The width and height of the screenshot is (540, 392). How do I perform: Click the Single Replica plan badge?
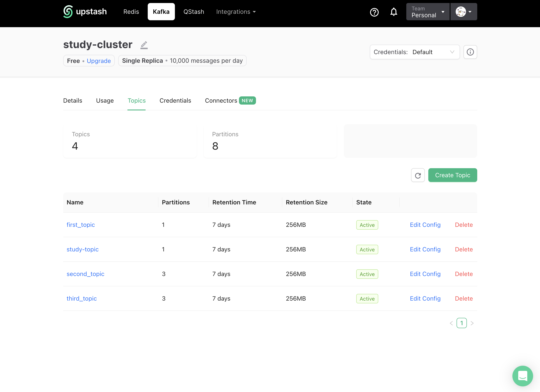[x=182, y=61]
